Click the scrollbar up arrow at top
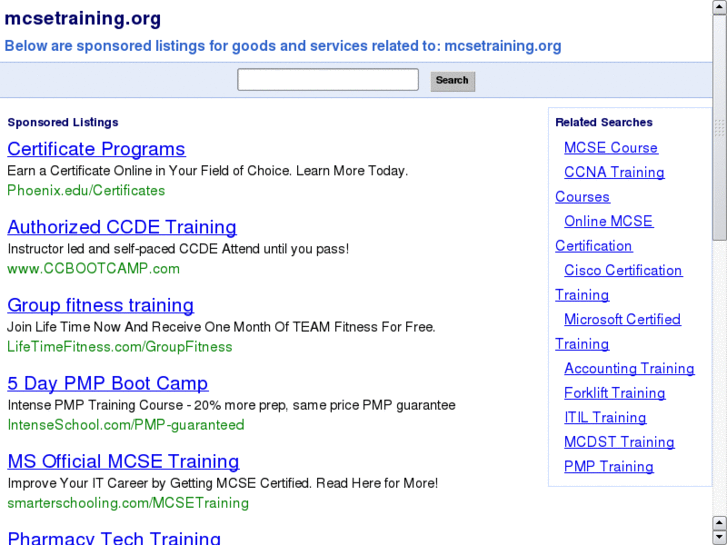This screenshot has width=727, height=545. [x=720, y=7]
